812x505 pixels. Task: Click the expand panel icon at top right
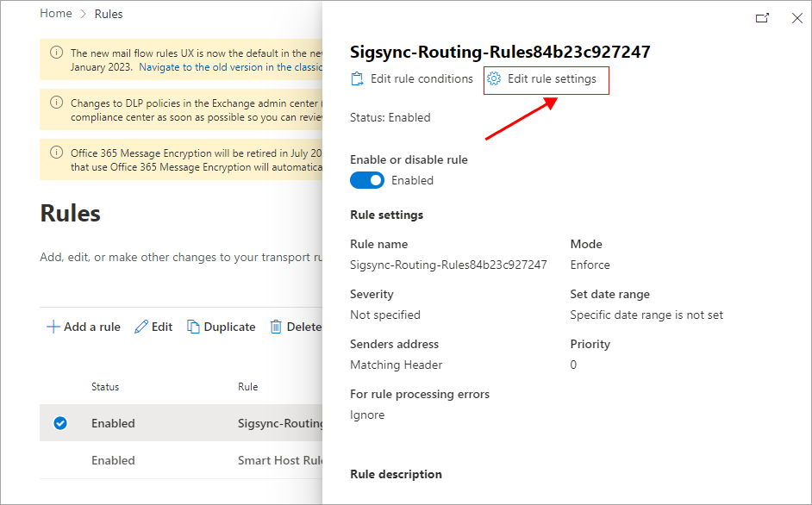[762, 17]
